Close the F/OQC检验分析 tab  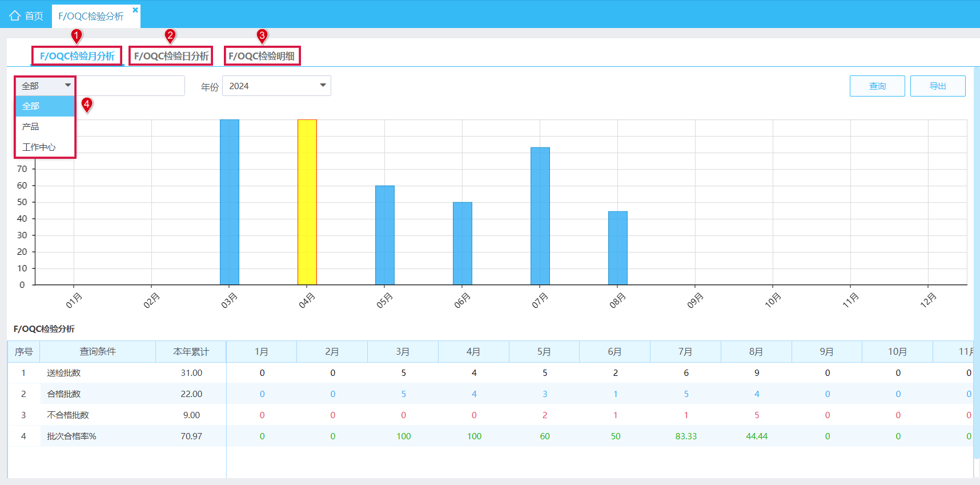[x=135, y=10]
